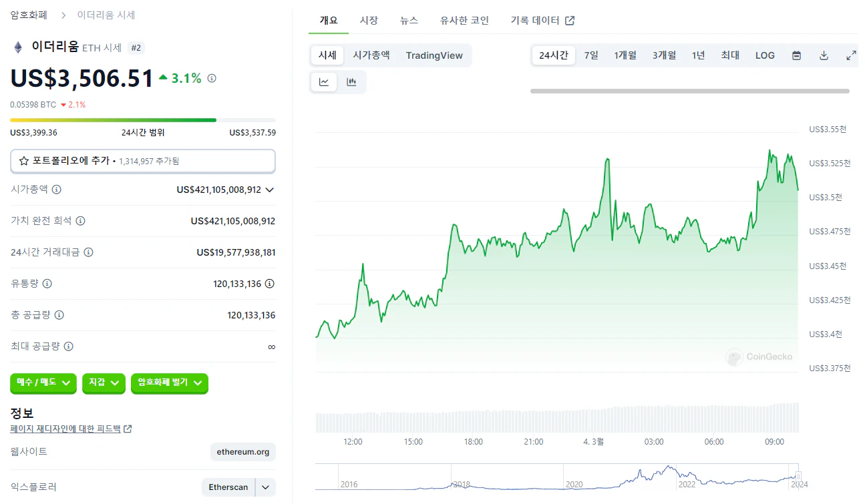Select the 1년 time range
Screen dimensions: 865x504
(x=698, y=55)
